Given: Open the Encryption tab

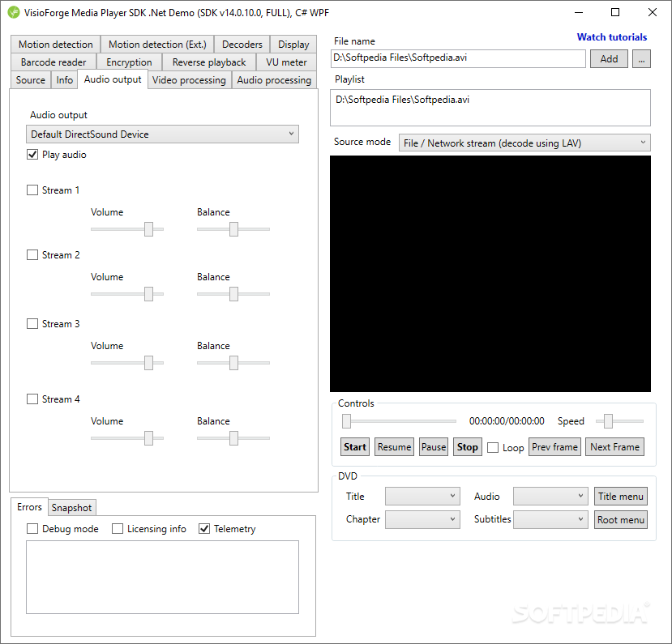Looking at the screenshot, I should point(129,62).
